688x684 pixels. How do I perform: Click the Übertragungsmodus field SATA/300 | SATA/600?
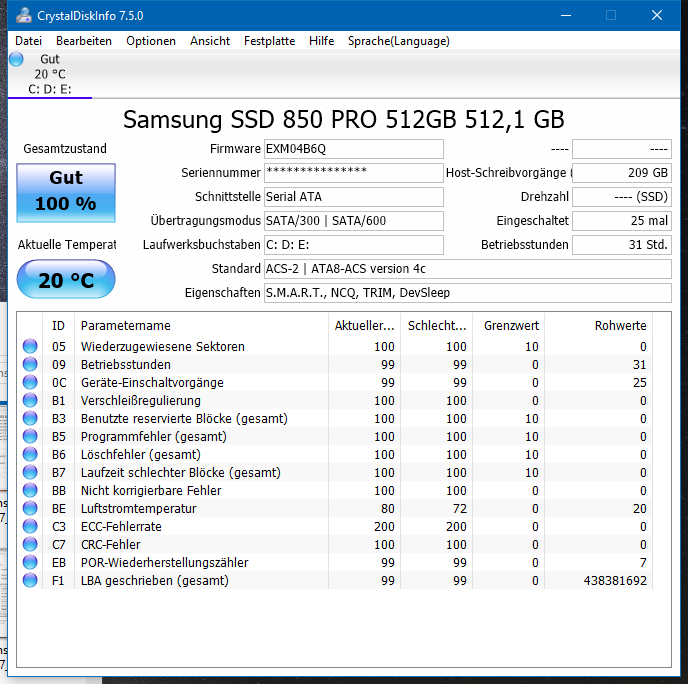click(x=354, y=220)
